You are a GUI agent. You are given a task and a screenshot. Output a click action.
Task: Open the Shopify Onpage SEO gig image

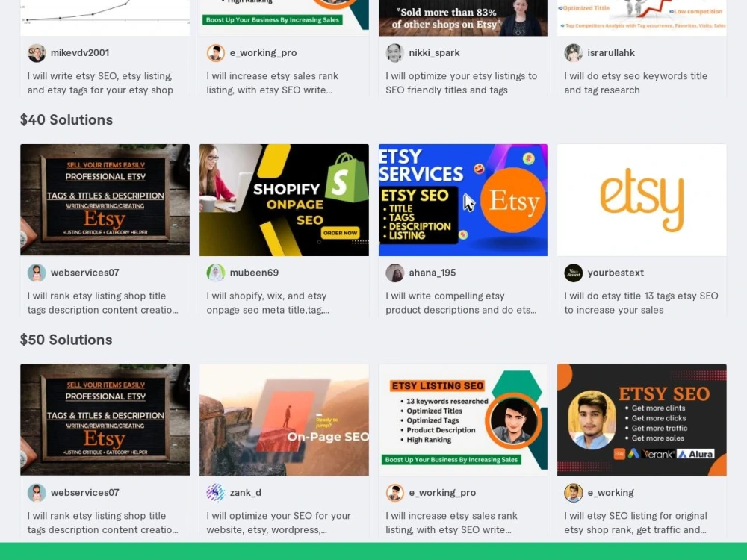point(284,200)
